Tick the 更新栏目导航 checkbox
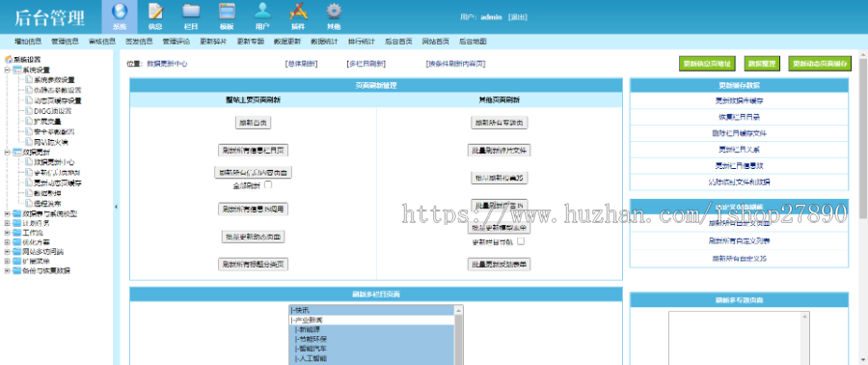Image resolution: width=868 pixels, height=365 pixels. 521,241
